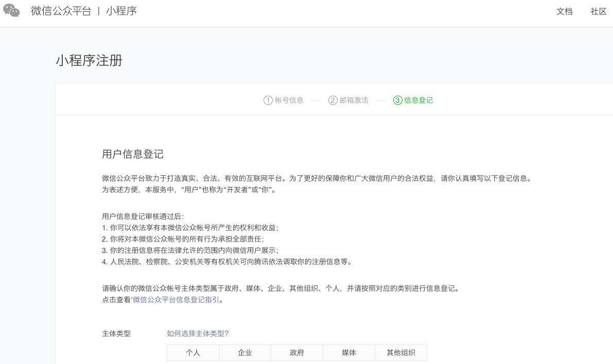Click sentence starting 为表述方便

189,190
